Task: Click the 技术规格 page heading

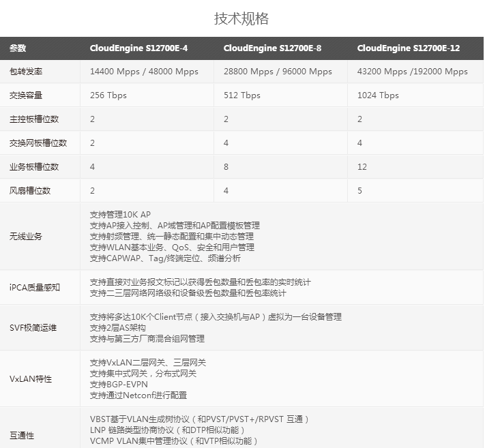Action: [241, 18]
